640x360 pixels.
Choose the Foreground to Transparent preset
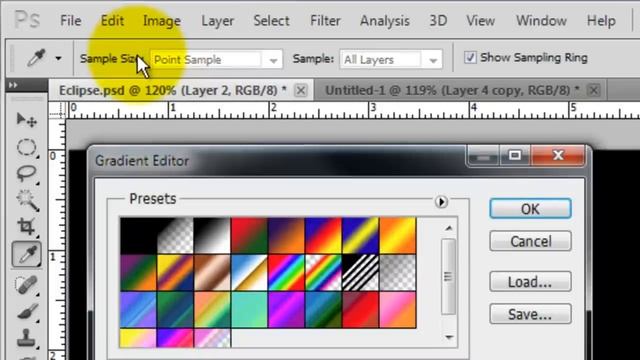coord(176,236)
